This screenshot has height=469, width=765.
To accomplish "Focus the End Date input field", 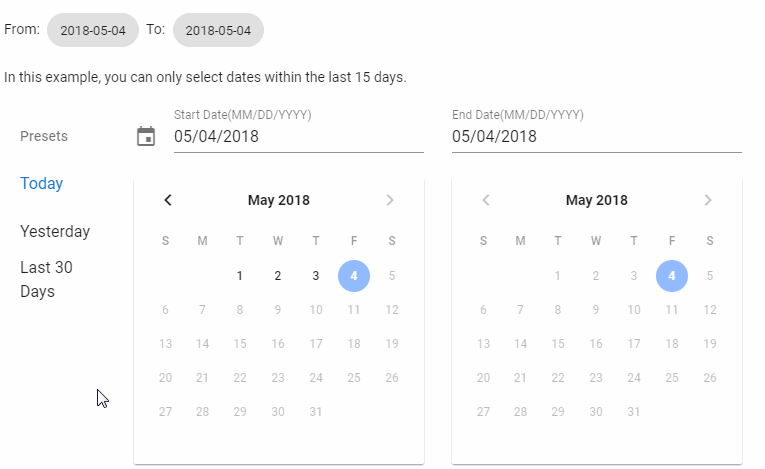I will (x=597, y=136).
